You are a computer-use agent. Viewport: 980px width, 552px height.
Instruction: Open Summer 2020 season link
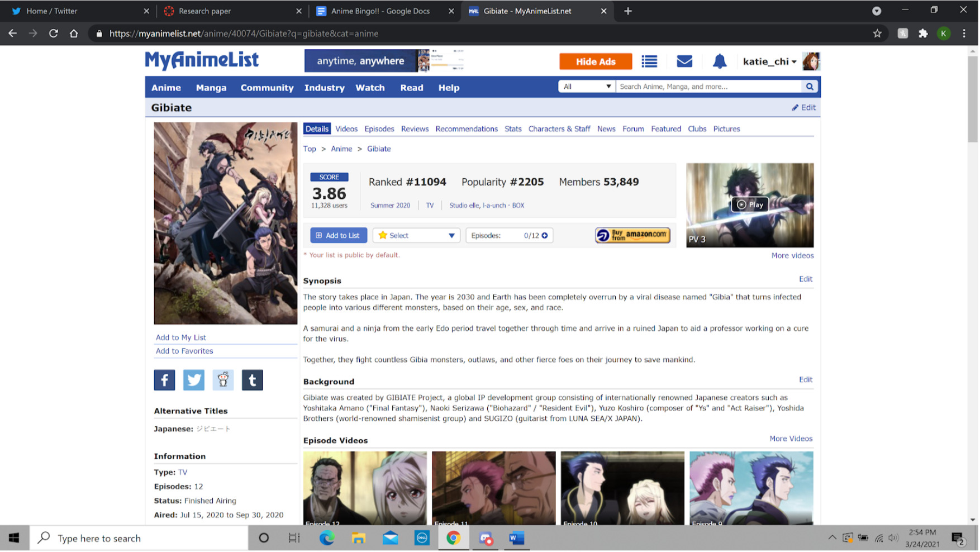coord(391,206)
